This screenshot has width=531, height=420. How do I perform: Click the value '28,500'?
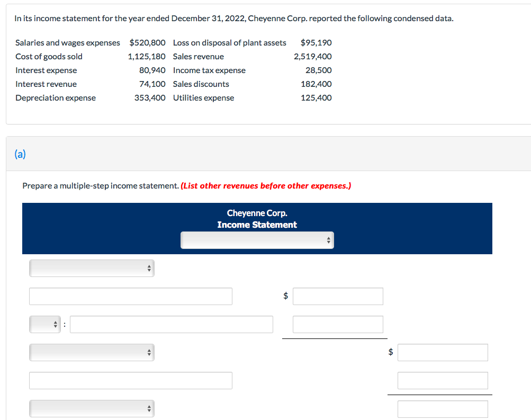[319, 70]
